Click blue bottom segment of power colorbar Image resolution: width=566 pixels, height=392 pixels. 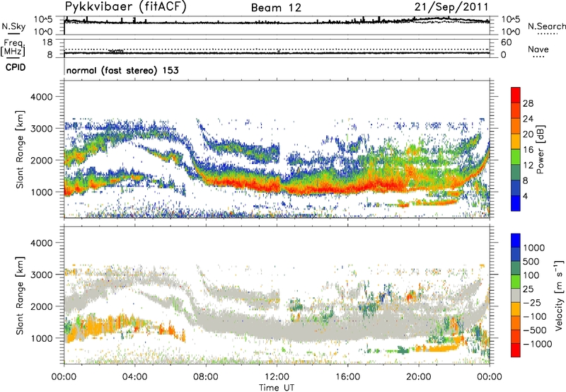516,203
